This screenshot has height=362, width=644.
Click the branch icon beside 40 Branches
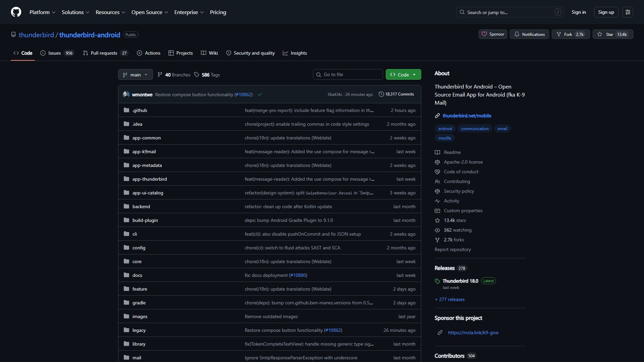[160, 75]
